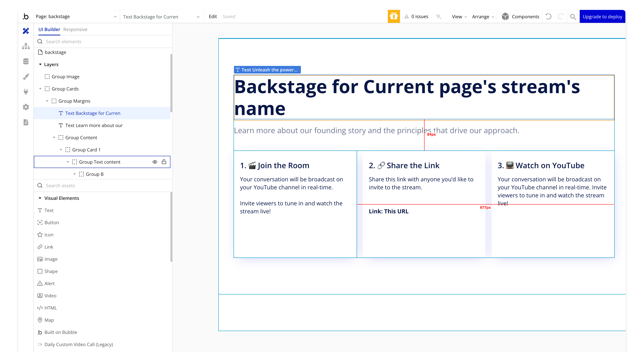Collapse the Group Cards tree item

point(40,89)
